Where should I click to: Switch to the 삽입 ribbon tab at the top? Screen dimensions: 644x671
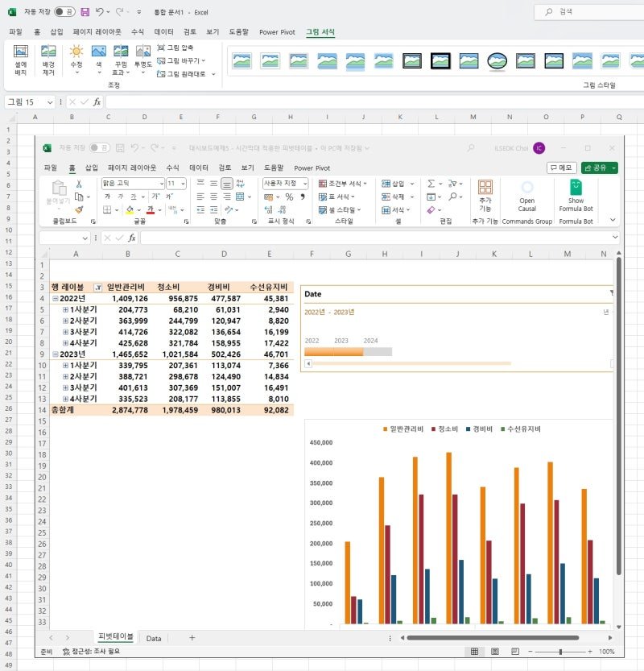pyautogui.click(x=56, y=31)
